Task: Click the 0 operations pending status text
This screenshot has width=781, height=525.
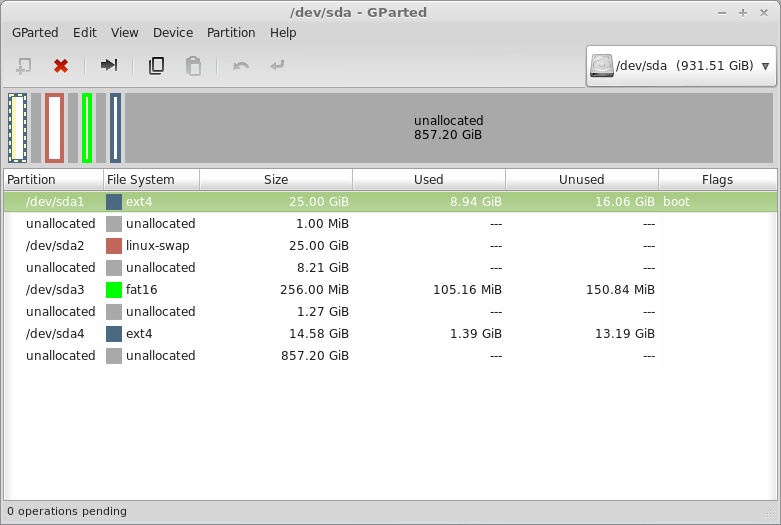Action: 67,512
